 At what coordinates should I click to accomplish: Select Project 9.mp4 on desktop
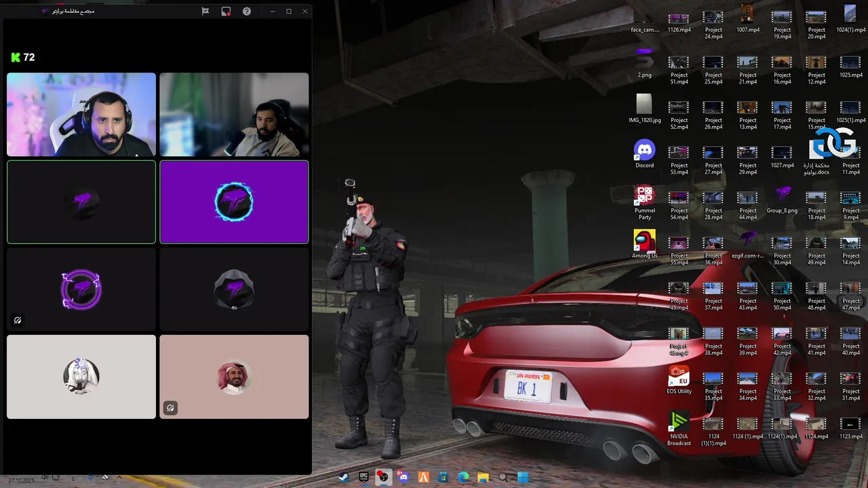point(850,206)
